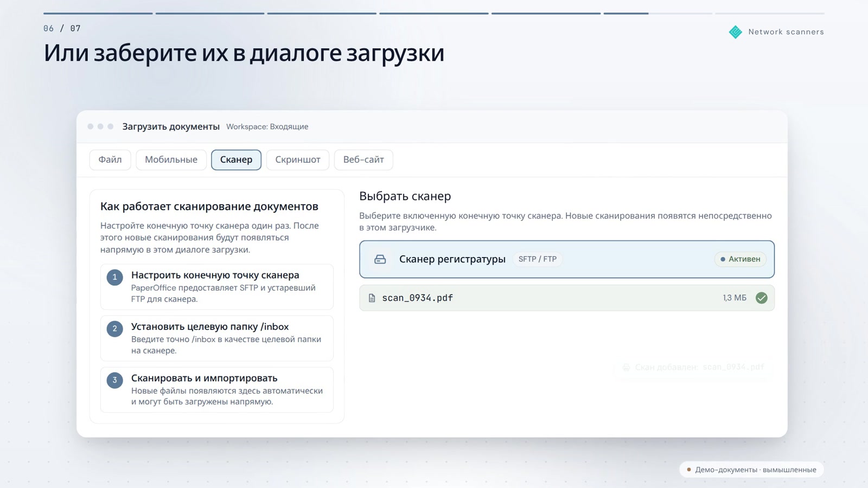Click the SFTP / FTP protocol badge

point(538,259)
